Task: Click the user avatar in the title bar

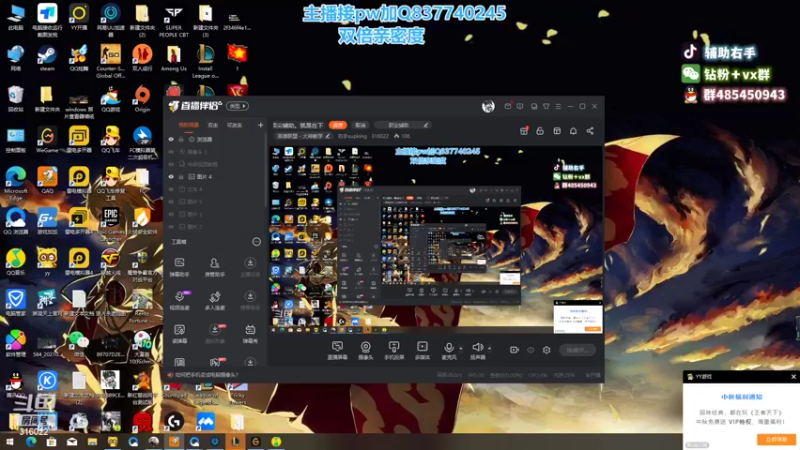Action: pyautogui.click(x=488, y=106)
